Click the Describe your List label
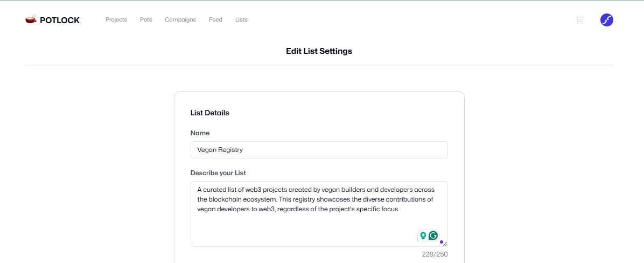This screenshot has height=263, width=644. [x=218, y=173]
